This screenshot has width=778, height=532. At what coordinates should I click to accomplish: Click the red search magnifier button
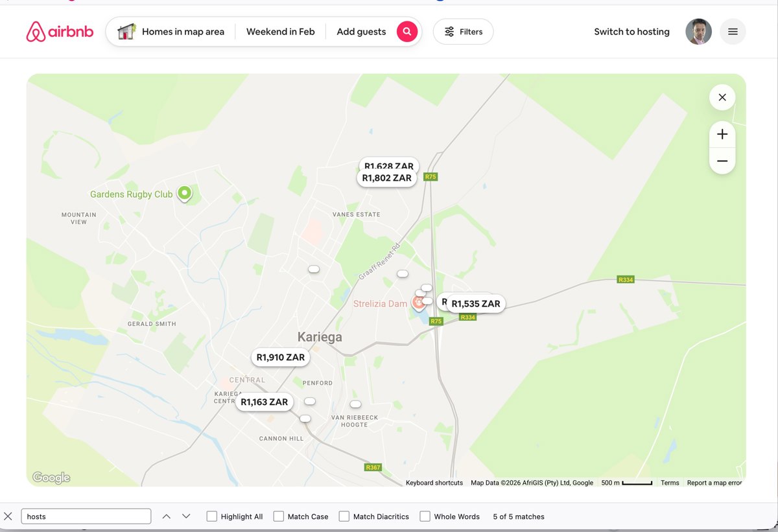click(407, 31)
